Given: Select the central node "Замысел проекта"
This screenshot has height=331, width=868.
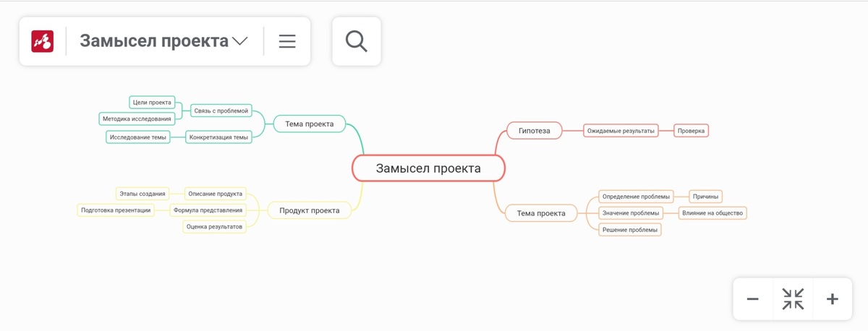Looking at the screenshot, I should tap(428, 168).
